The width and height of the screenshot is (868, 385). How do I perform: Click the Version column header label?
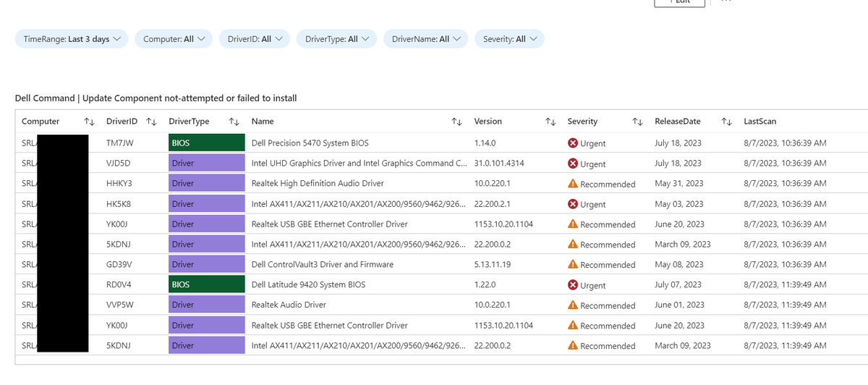488,122
